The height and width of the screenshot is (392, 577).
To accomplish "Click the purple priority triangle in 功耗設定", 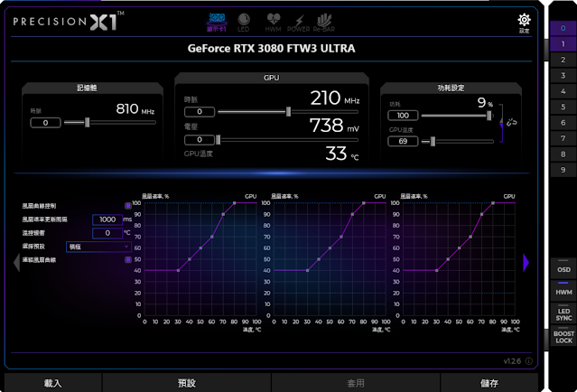I will (x=501, y=126).
